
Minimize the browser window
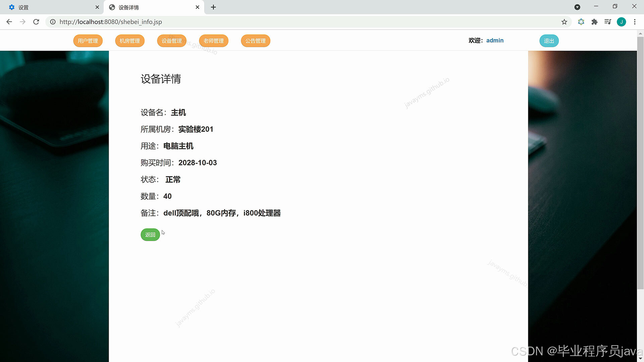596,6
